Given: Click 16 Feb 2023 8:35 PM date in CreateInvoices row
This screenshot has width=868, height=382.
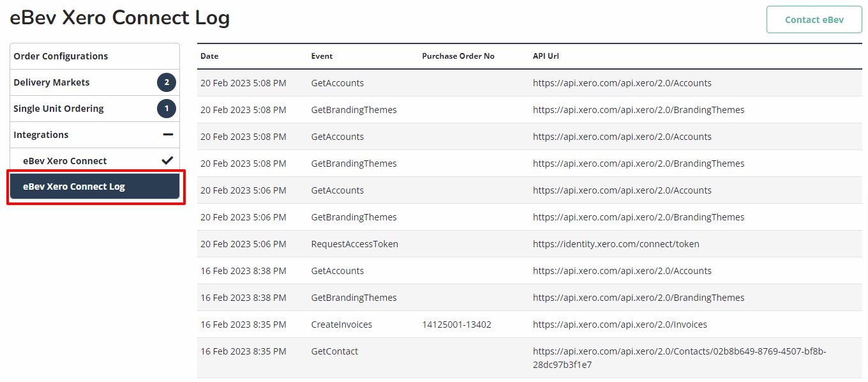Looking at the screenshot, I should [x=243, y=325].
